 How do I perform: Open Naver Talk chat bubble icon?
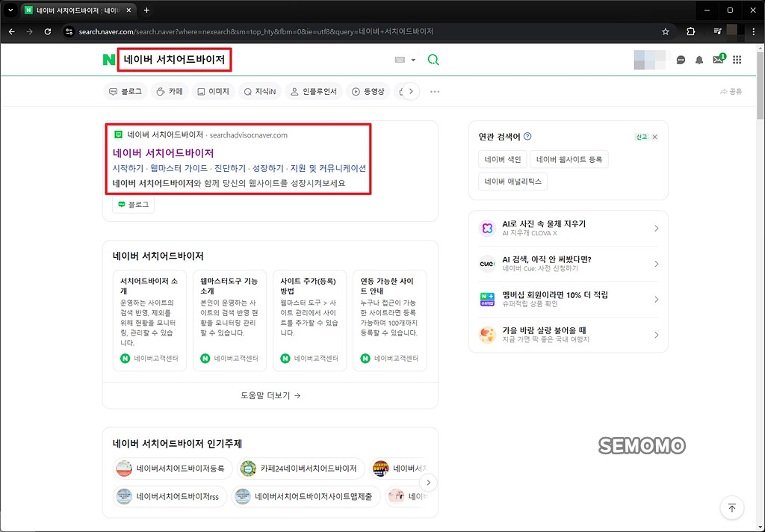[x=681, y=60]
